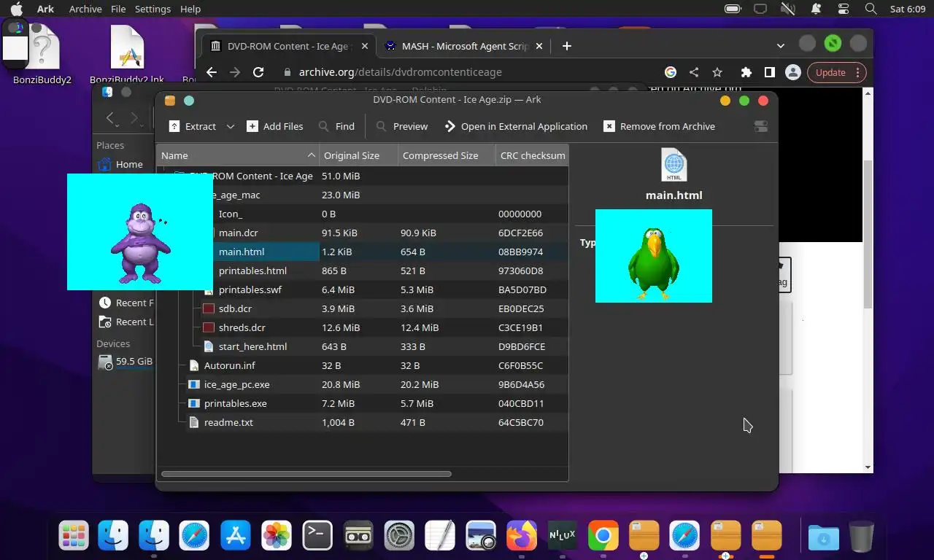Select the 59.5 GiB device in Dolphin
The image size is (934, 560).
[x=125, y=361]
